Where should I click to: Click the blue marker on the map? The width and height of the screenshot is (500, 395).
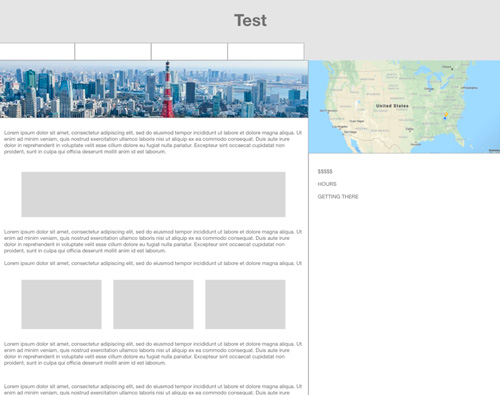tap(445, 118)
